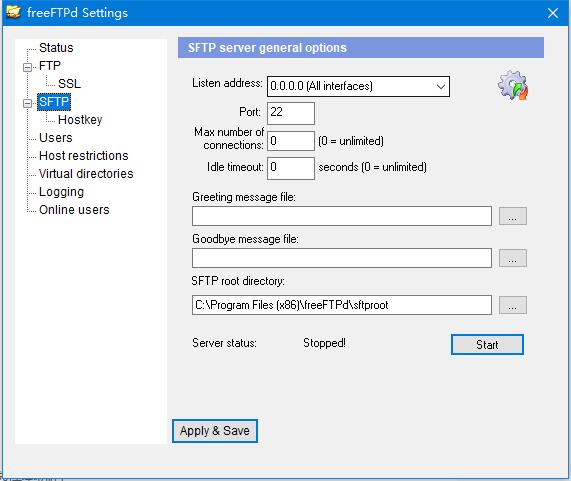Select Status in the tree
This screenshot has width=571, height=481.
click(x=56, y=48)
